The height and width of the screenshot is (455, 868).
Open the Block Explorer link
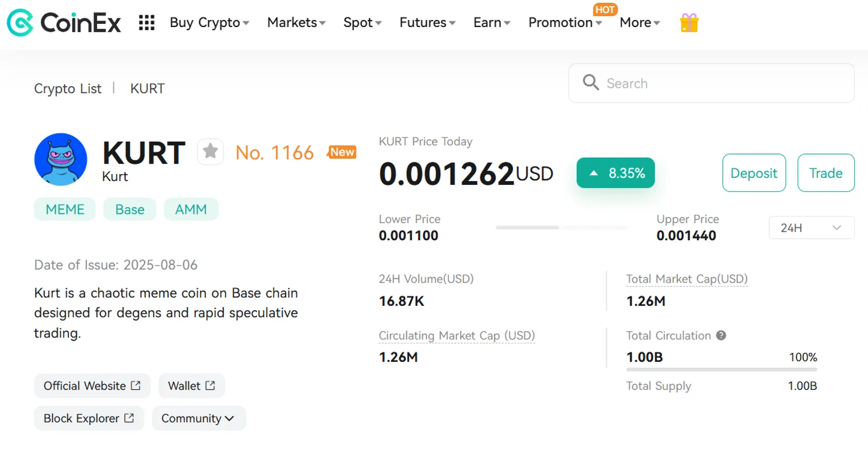pyautogui.click(x=89, y=418)
